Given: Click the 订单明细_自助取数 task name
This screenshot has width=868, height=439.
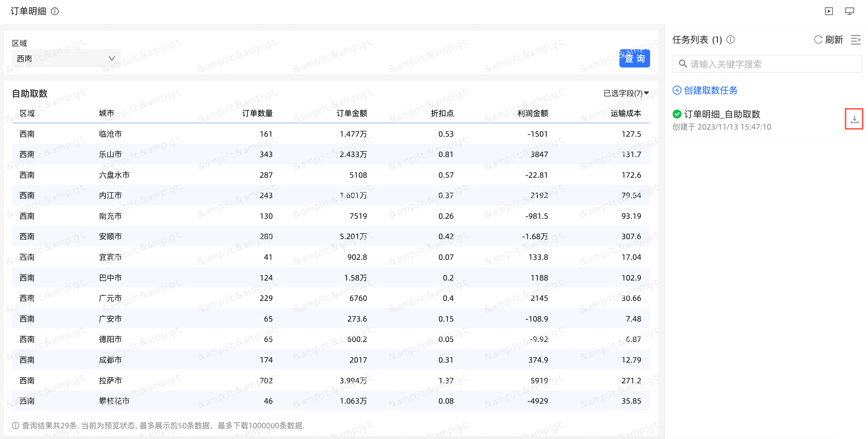Looking at the screenshot, I should (722, 114).
